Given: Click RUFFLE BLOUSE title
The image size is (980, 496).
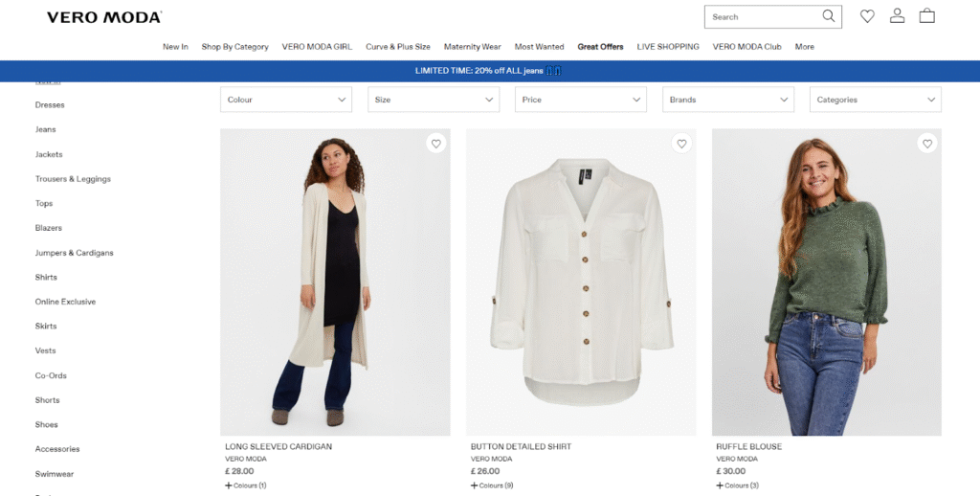Looking at the screenshot, I should (748, 446).
